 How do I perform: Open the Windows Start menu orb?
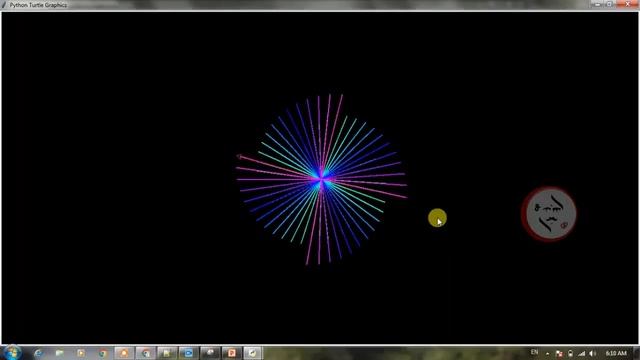tap(12, 353)
